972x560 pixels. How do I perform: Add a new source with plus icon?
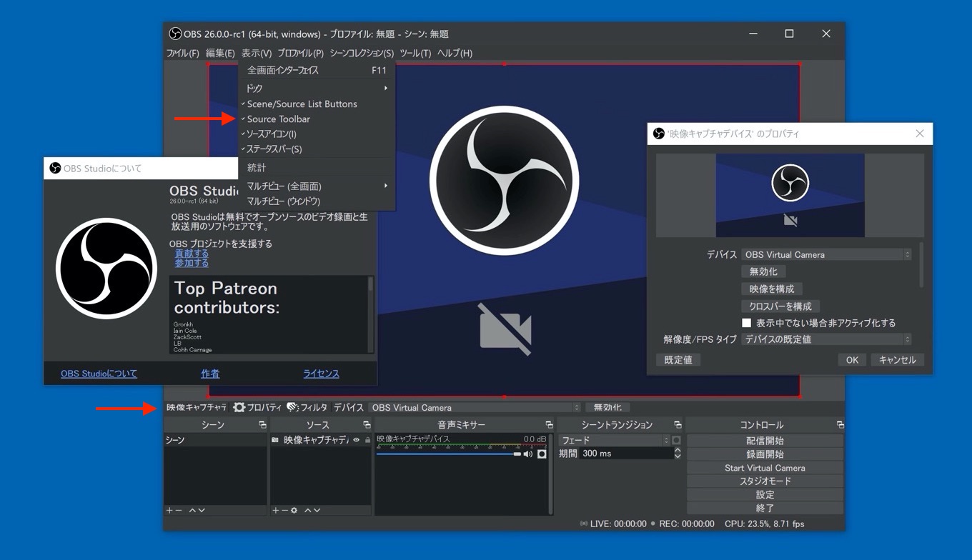[x=275, y=510]
